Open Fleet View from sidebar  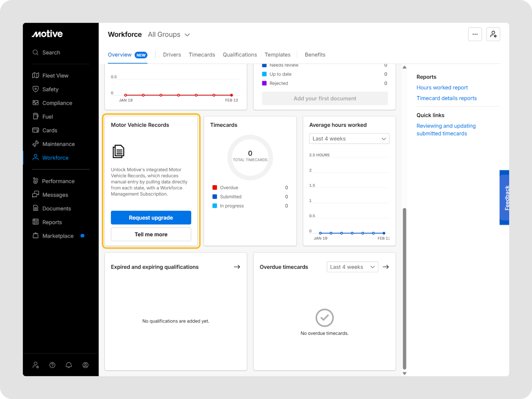point(55,76)
